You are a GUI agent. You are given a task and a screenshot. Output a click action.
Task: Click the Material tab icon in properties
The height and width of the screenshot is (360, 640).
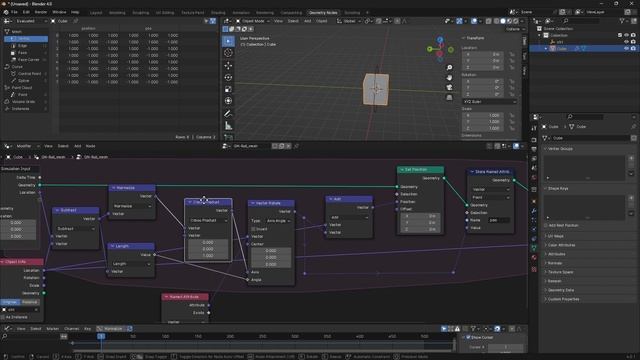click(x=534, y=258)
